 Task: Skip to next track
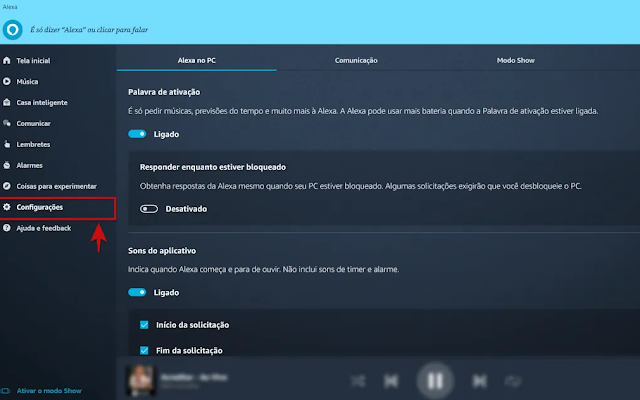click(480, 381)
